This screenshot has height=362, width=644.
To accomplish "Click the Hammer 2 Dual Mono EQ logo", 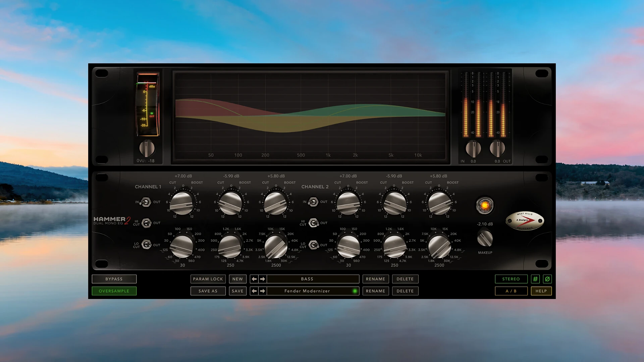I will [x=112, y=221].
